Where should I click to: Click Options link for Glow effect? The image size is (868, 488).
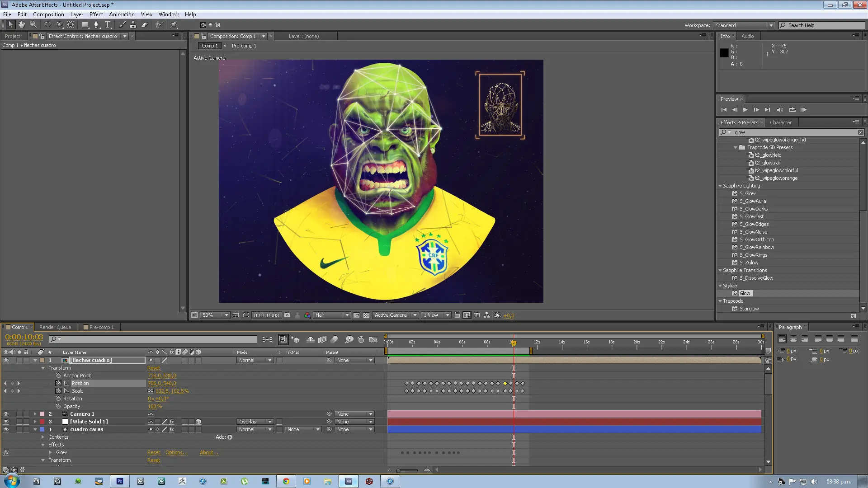coord(176,452)
